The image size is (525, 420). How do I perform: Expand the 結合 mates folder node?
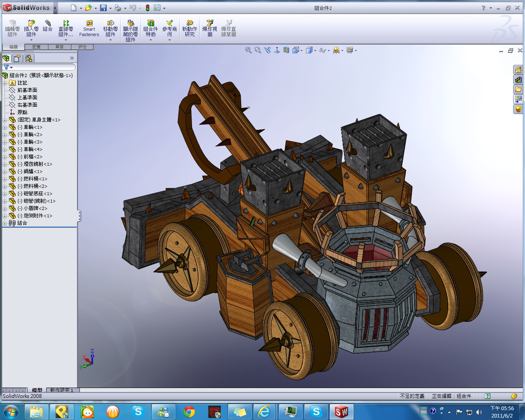click(x=5, y=223)
